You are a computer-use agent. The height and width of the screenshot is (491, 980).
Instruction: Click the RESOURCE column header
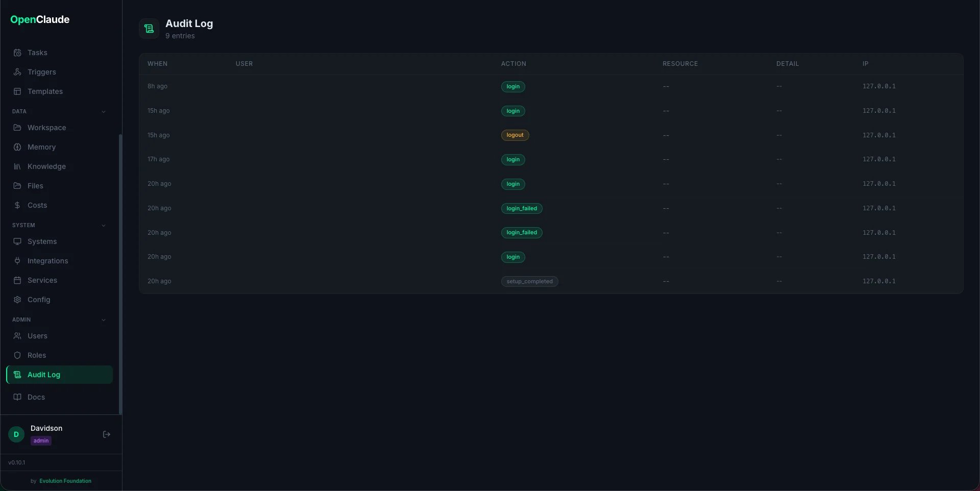(680, 64)
